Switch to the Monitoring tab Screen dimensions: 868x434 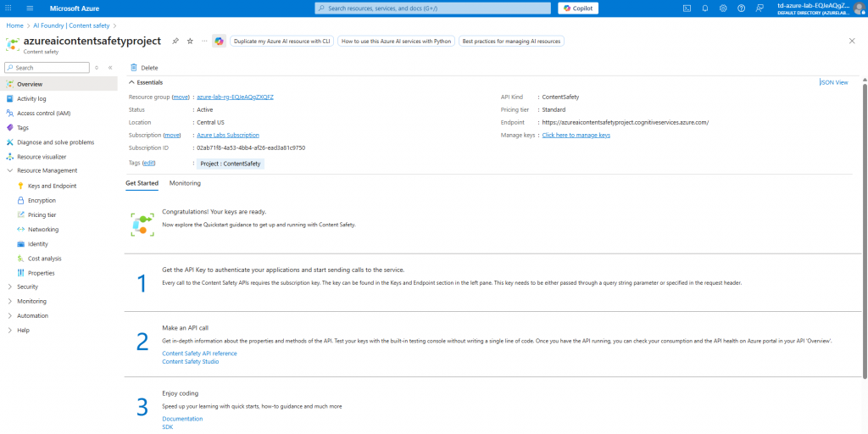coord(185,183)
